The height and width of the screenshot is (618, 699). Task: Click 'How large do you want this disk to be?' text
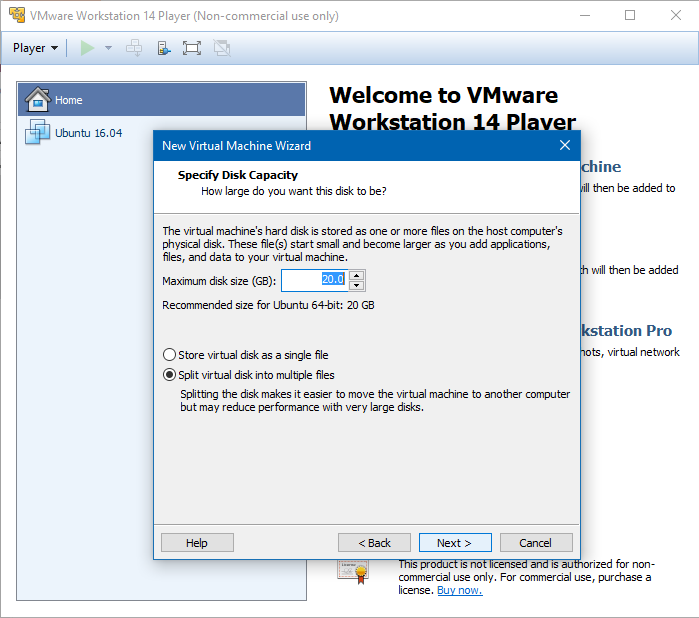(x=294, y=191)
